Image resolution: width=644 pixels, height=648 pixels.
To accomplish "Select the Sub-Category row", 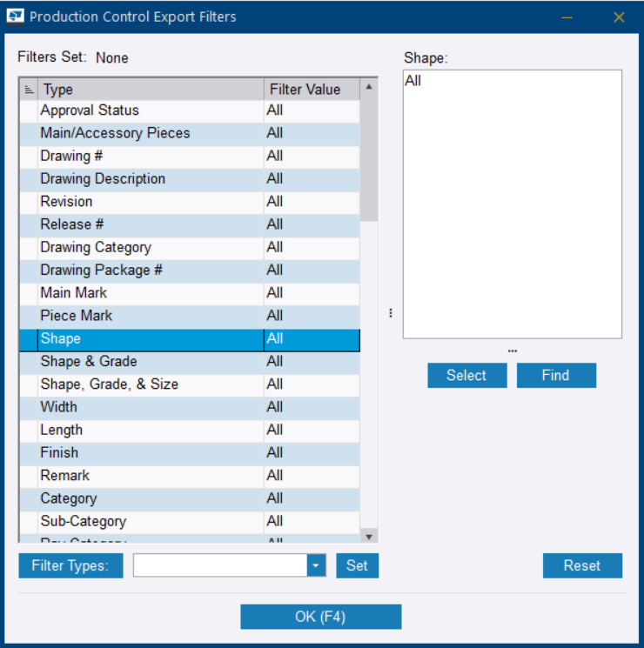I will click(x=190, y=522).
